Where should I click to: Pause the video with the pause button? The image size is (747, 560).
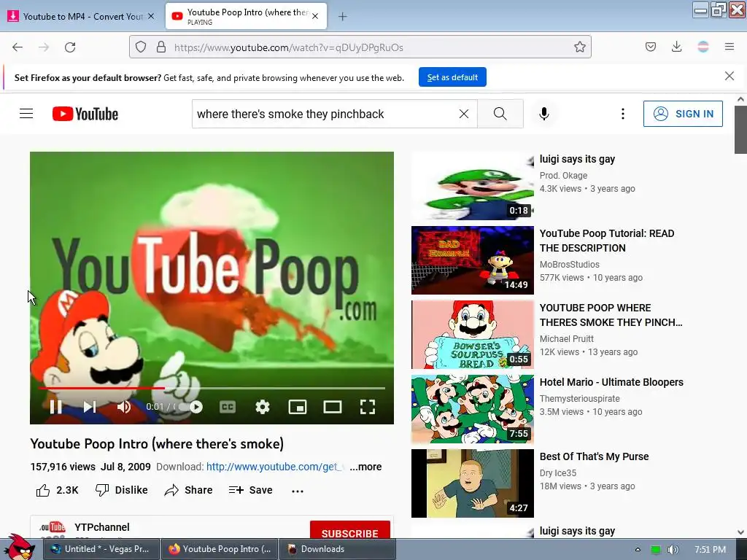(55, 407)
